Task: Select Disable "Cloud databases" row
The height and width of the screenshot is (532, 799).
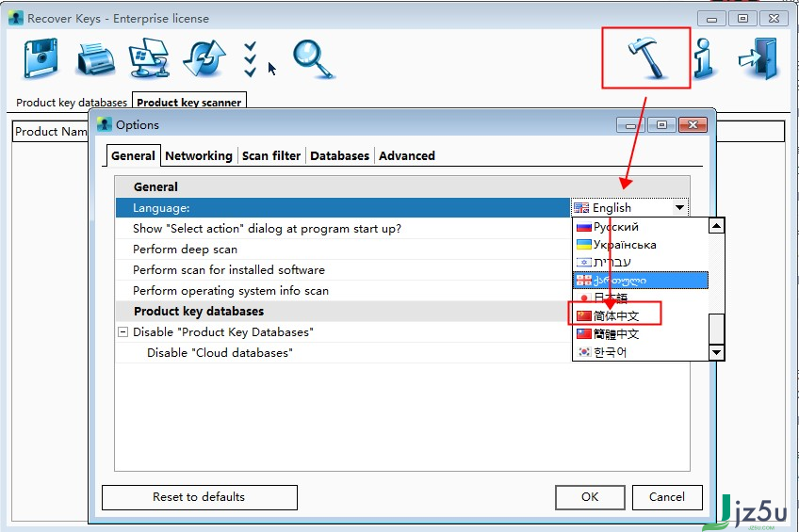Action: (x=342, y=353)
